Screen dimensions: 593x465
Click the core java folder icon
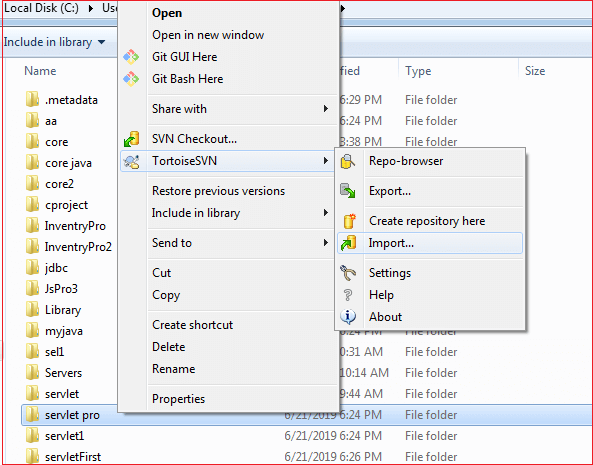(x=32, y=163)
